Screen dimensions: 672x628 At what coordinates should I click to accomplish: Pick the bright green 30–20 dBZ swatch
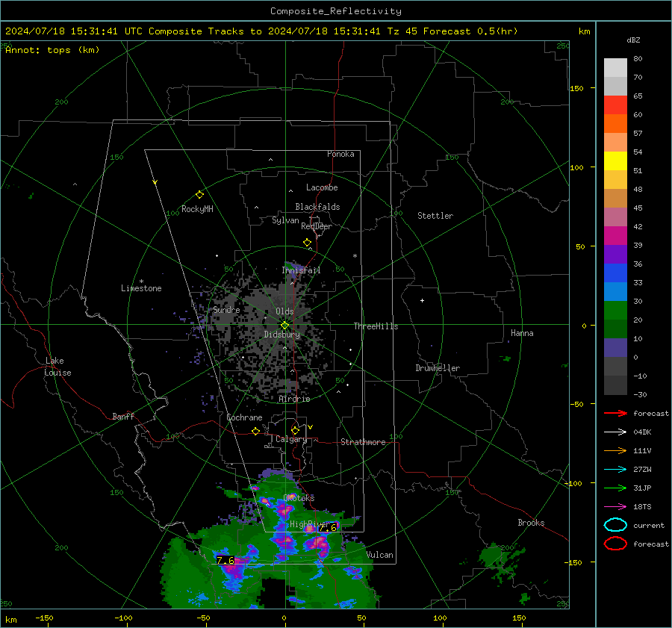click(x=615, y=310)
